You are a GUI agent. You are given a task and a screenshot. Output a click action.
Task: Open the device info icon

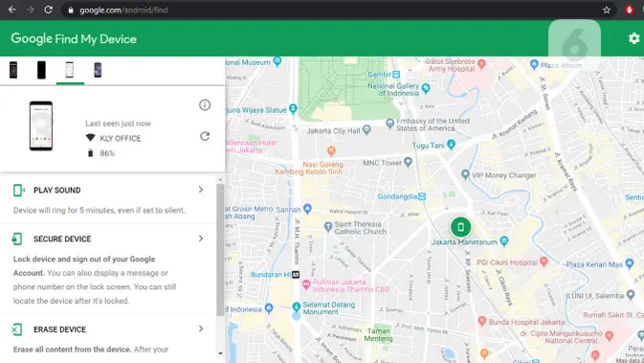[x=205, y=104]
